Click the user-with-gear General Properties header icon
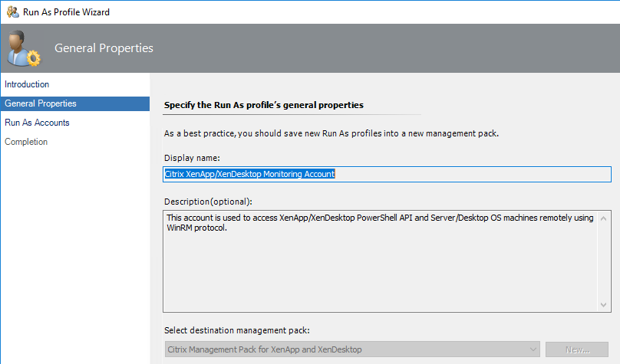Viewport: 620px width, 364px height. 24,48
